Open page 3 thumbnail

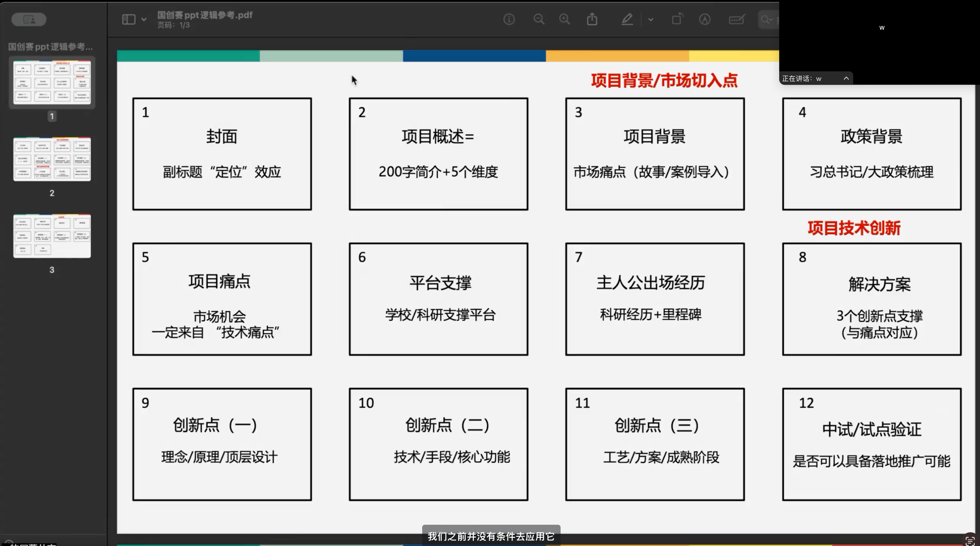click(52, 236)
